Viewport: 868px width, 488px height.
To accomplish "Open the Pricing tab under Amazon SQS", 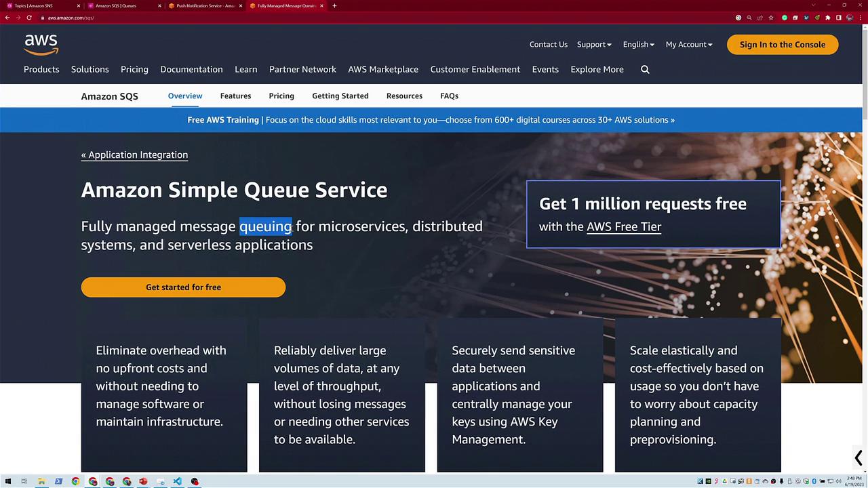I will pyautogui.click(x=281, y=96).
